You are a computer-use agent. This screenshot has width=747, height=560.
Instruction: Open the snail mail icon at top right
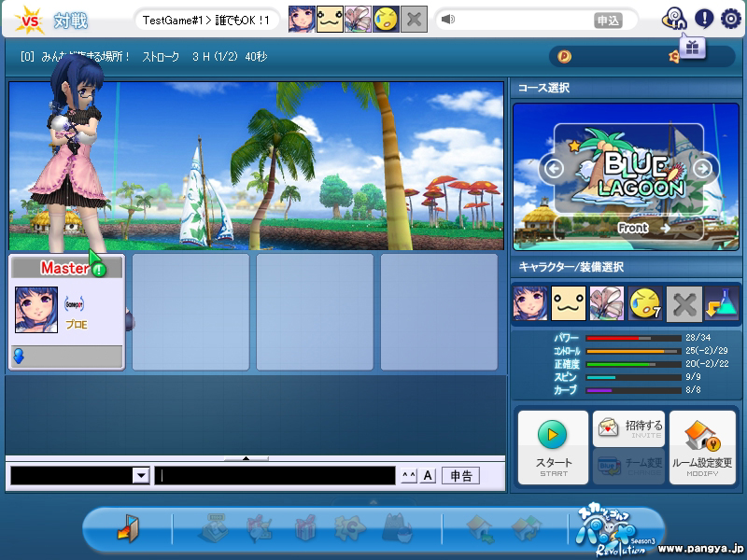click(674, 19)
